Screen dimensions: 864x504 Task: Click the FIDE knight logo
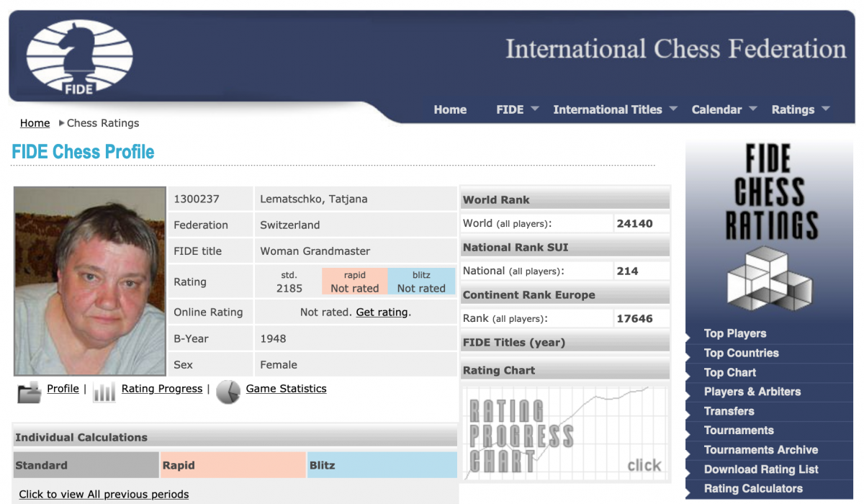click(x=79, y=58)
